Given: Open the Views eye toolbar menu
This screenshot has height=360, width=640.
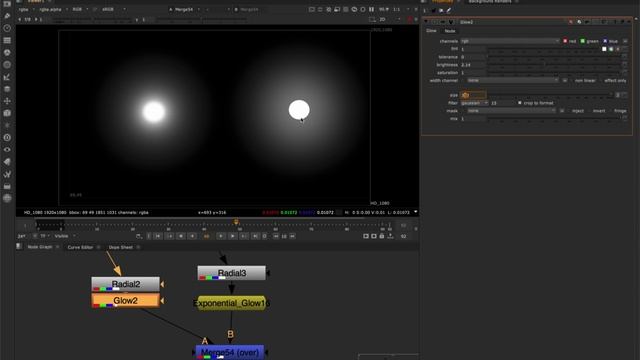Looking at the screenshot, I should pyautogui.click(x=7, y=150).
